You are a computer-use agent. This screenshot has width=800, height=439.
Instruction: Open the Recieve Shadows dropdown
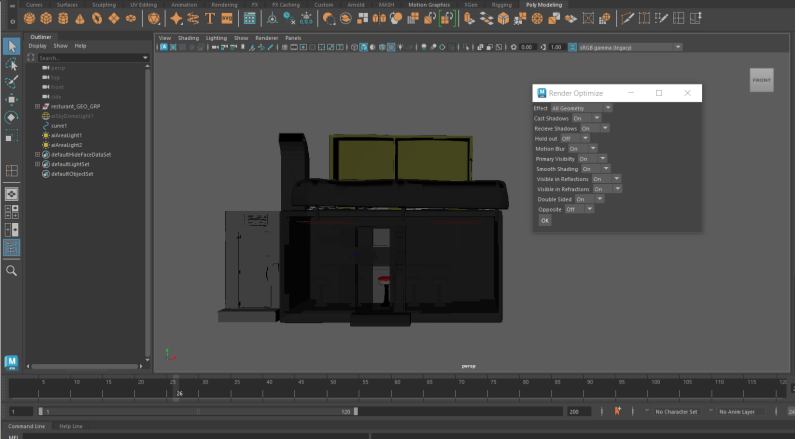(594, 128)
